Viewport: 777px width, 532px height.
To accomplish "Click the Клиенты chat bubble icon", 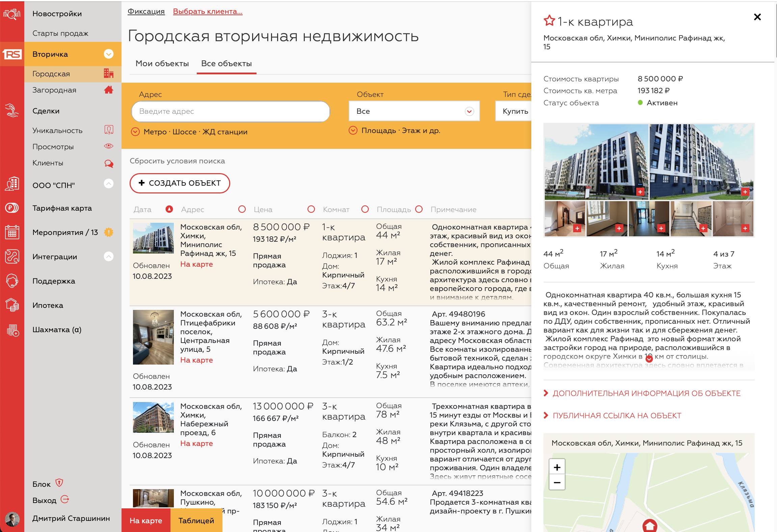I will (x=108, y=163).
